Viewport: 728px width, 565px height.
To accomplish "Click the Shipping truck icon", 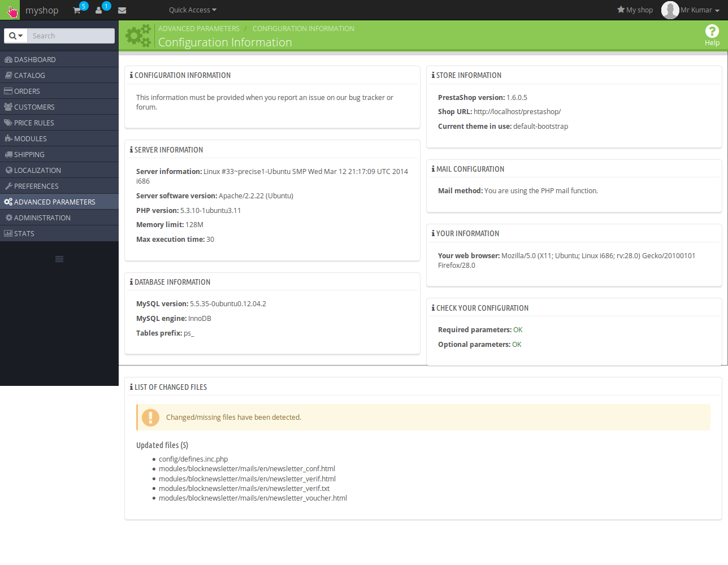I will 8,154.
